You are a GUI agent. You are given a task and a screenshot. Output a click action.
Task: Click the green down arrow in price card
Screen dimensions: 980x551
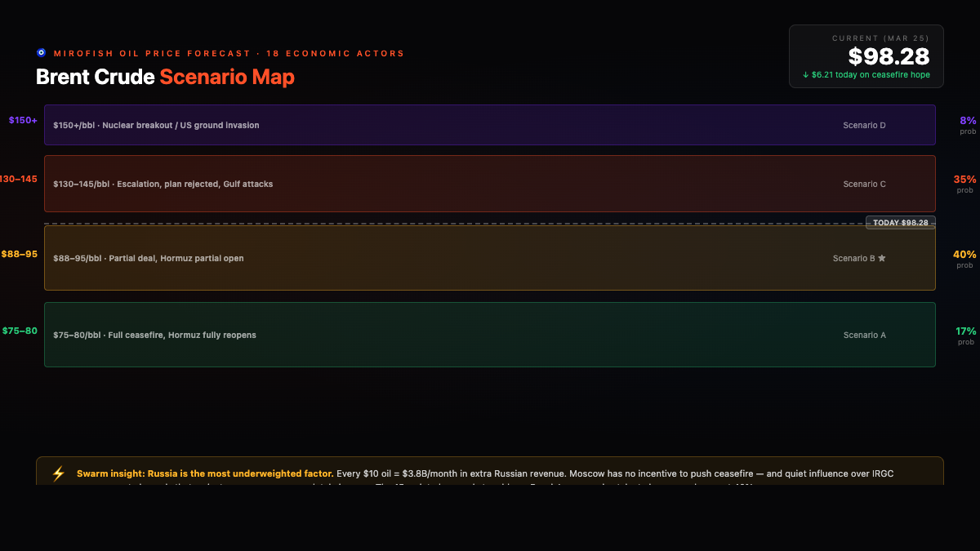(805, 74)
